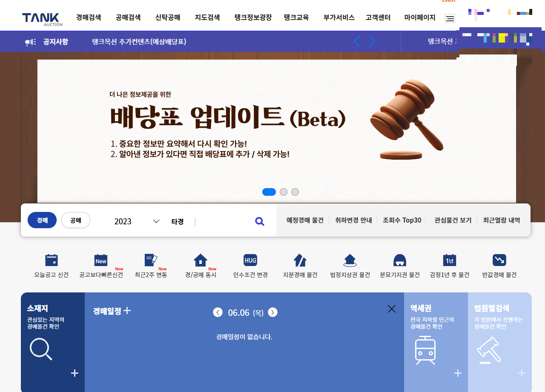Open the 부가서비스 menu
The height and width of the screenshot is (392, 545).
pos(339,17)
